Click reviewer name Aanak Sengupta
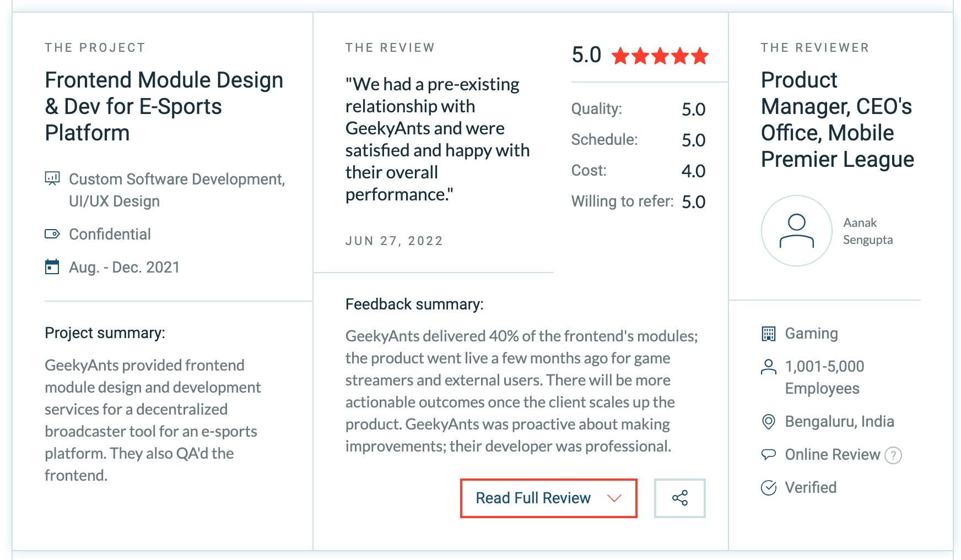This screenshot has height=560, width=961. 867,231
